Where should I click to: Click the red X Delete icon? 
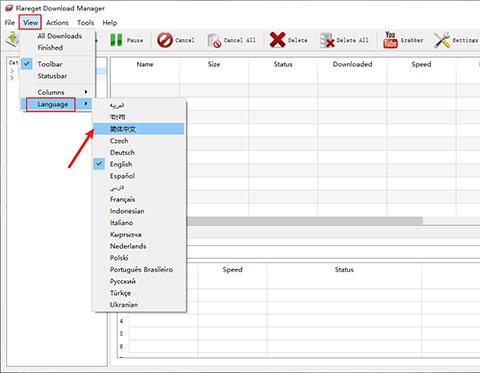click(277, 40)
